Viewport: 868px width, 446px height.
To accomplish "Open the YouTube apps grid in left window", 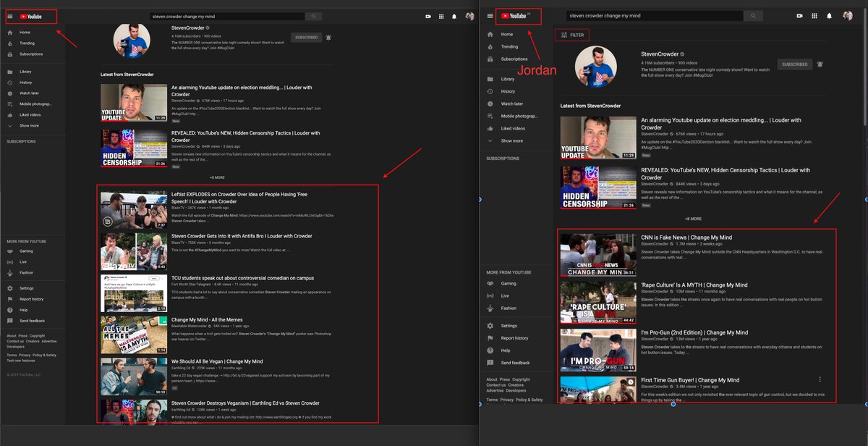I will 441,16.
